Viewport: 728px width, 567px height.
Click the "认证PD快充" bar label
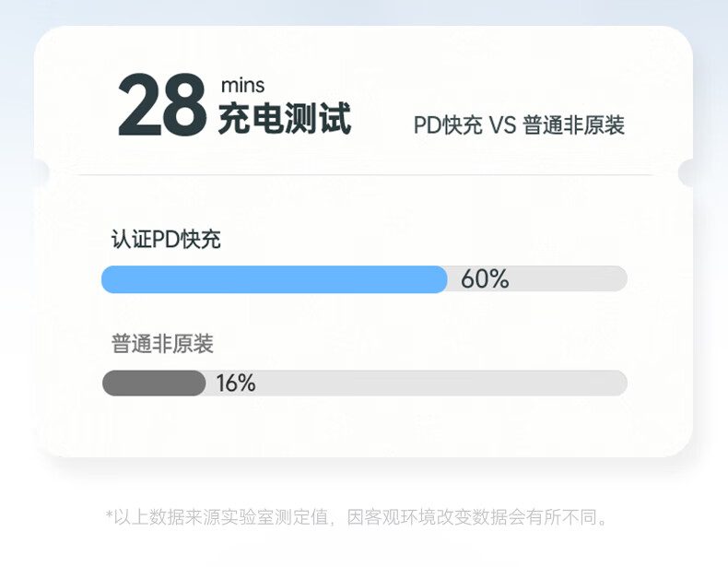click(x=166, y=240)
